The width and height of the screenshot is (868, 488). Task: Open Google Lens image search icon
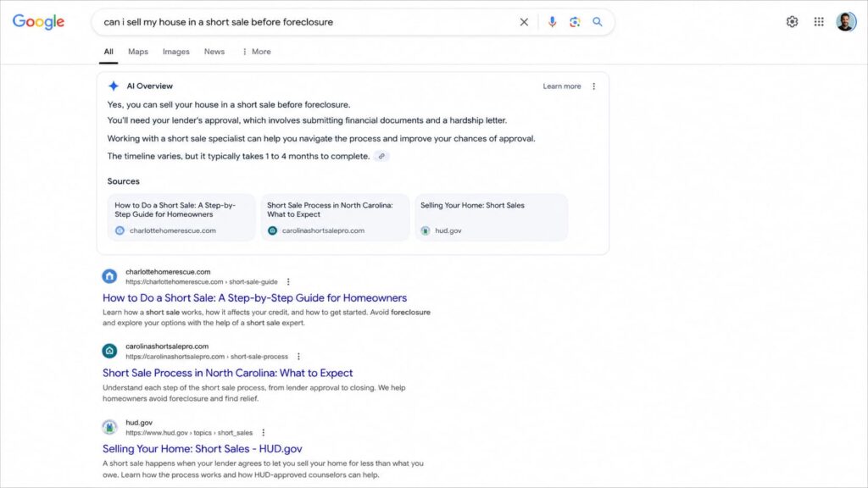point(575,22)
